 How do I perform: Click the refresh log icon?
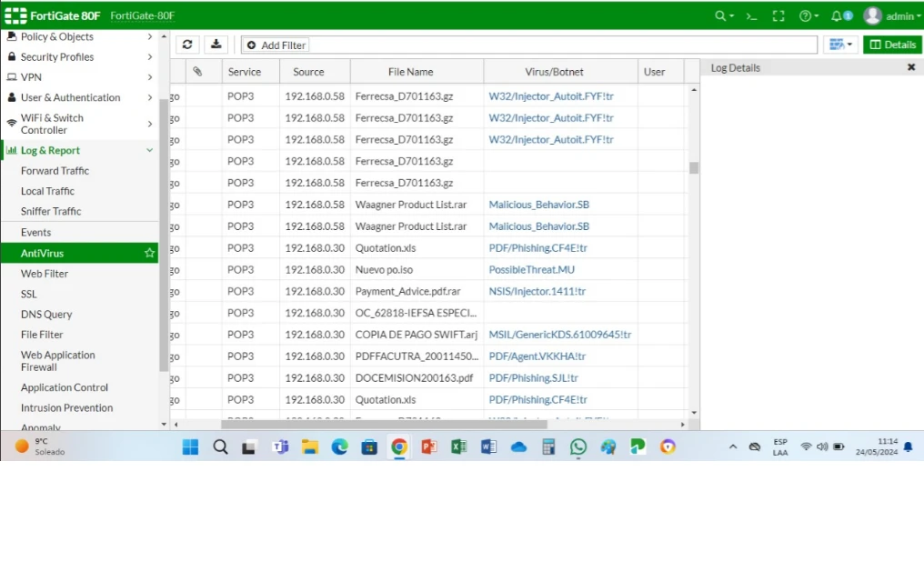coord(187,45)
